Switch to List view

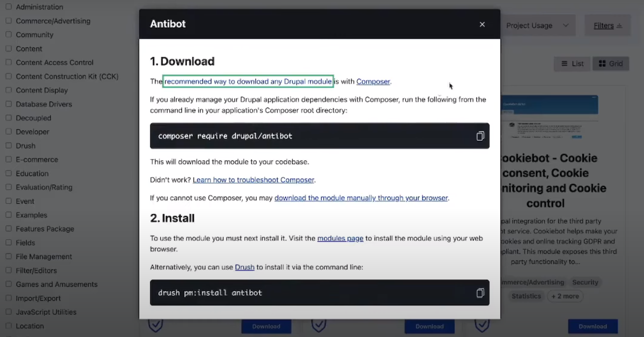tap(573, 63)
